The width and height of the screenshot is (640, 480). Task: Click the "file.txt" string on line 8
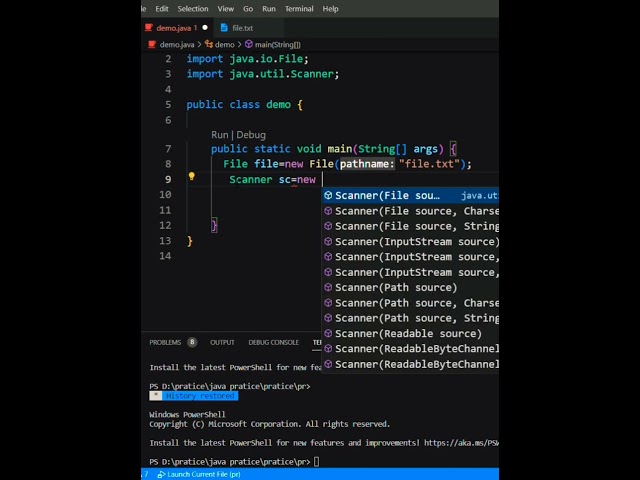pos(429,164)
